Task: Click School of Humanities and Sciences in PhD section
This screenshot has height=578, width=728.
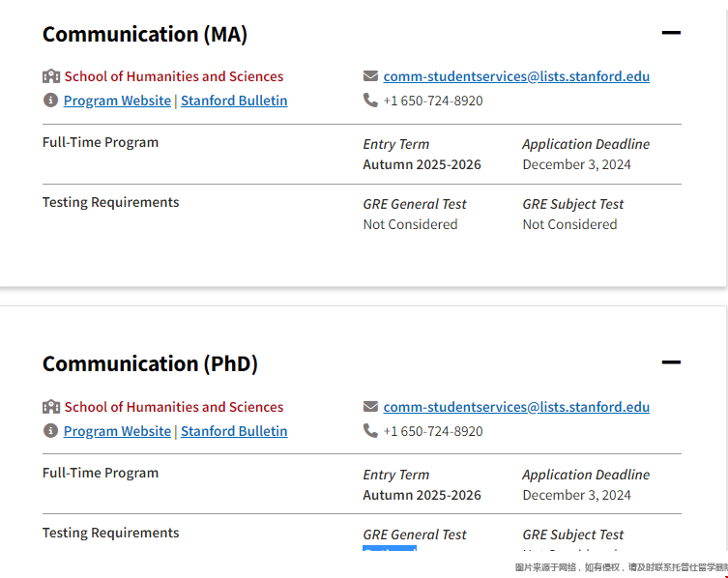Action: (174, 407)
